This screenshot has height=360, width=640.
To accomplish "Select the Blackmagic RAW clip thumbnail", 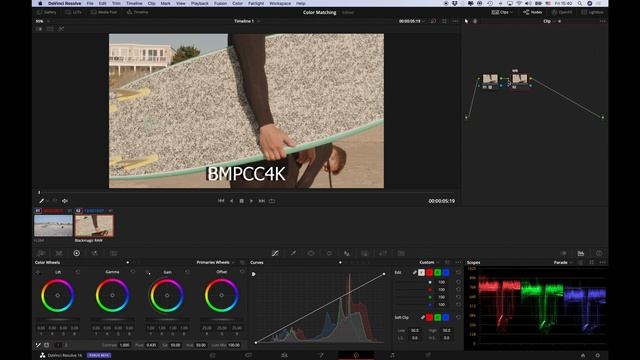I will (94, 225).
